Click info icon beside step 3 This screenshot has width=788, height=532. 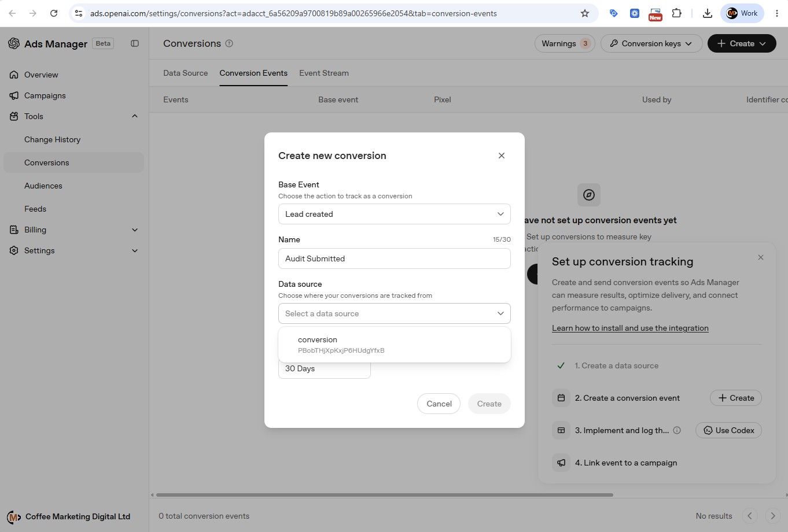[x=677, y=430]
